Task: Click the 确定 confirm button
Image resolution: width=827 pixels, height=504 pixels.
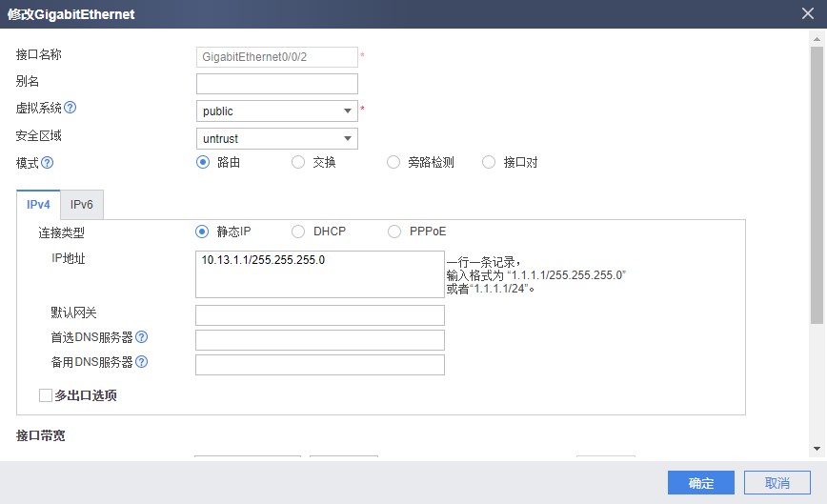Action: pos(700,483)
